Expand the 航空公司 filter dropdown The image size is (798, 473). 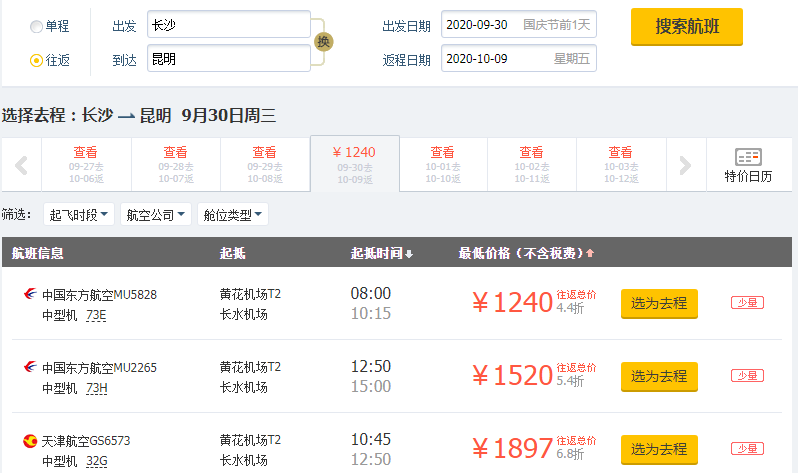(154, 215)
